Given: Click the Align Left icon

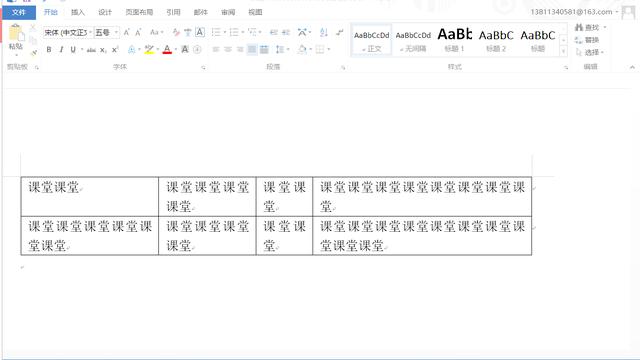Looking at the screenshot, I should coord(216,50).
